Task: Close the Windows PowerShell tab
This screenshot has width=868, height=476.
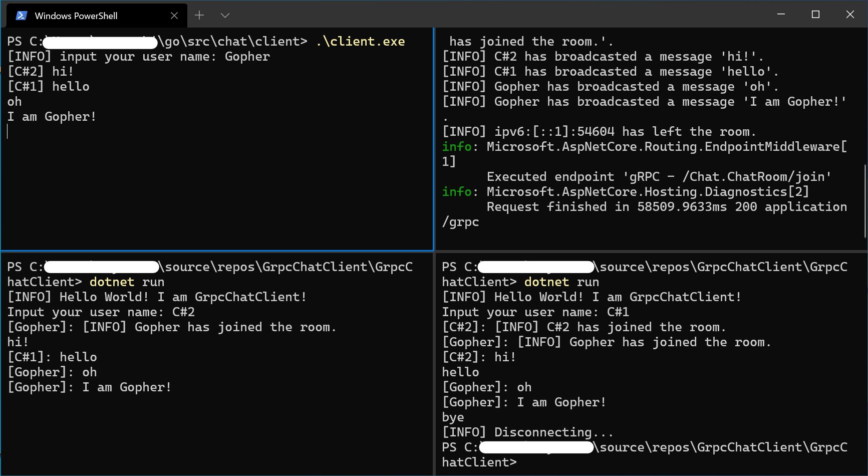Action: [x=174, y=16]
